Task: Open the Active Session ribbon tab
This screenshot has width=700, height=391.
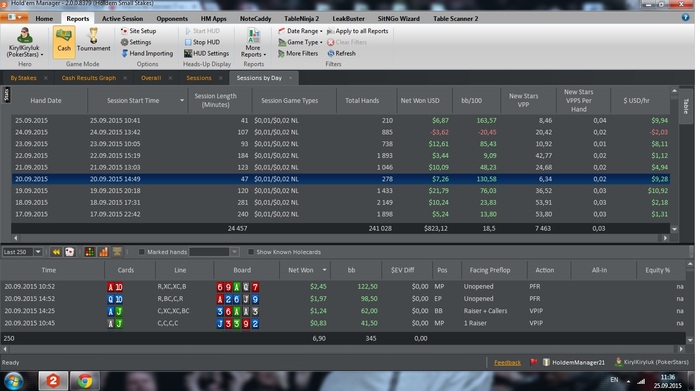Action: click(122, 18)
